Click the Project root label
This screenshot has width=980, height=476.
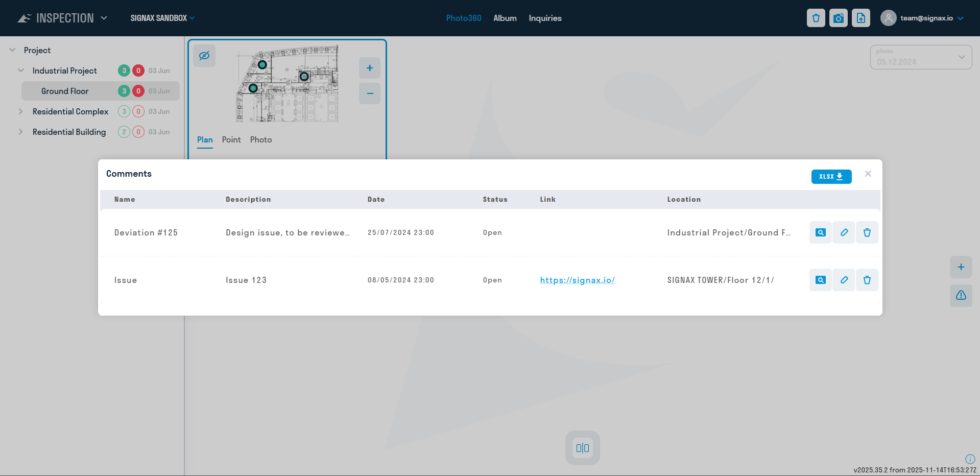click(x=37, y=50)
